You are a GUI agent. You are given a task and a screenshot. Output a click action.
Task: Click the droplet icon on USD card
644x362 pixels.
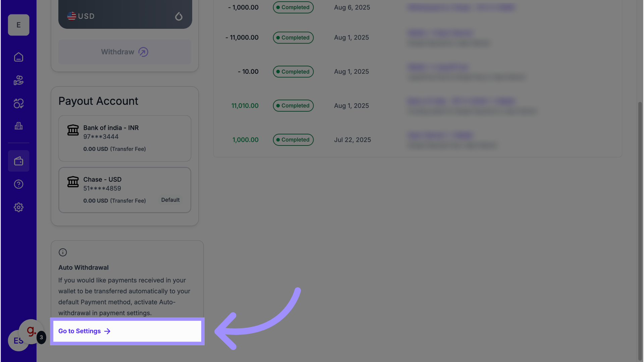pyautogui.click(x=179, y=16)
